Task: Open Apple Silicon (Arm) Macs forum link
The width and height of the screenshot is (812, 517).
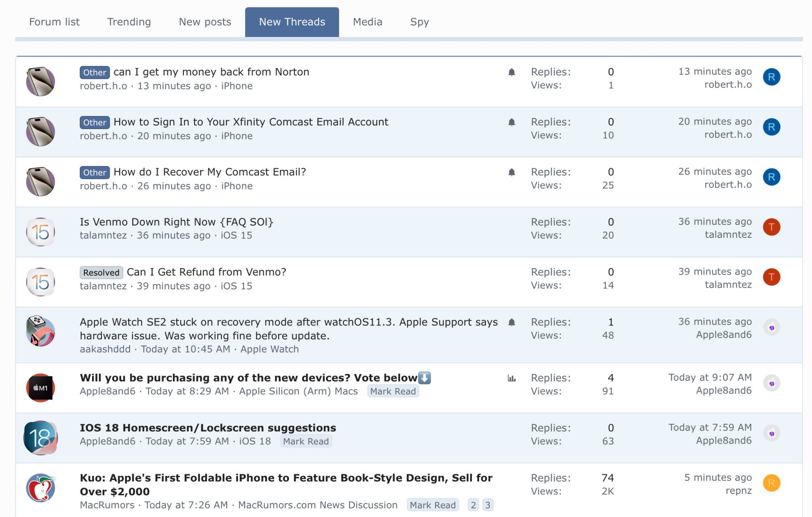Action: pyautogui.click(x=298, y=391)
